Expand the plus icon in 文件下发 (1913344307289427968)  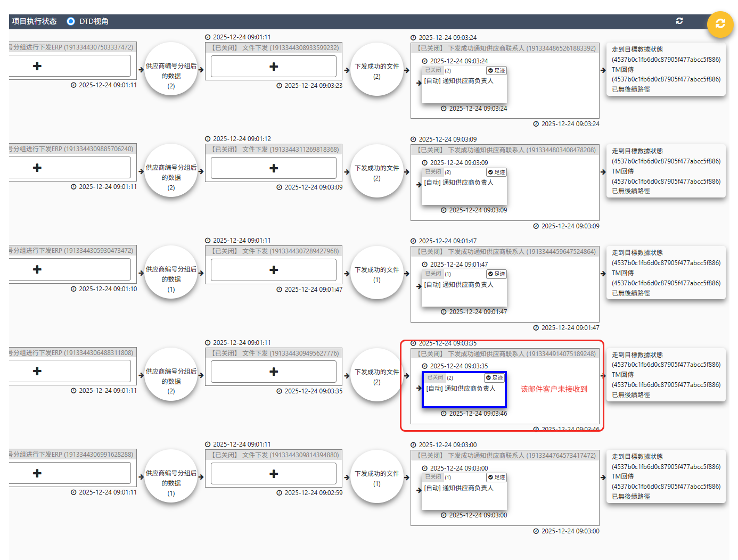pyautogui.click(x=274, y=270)
